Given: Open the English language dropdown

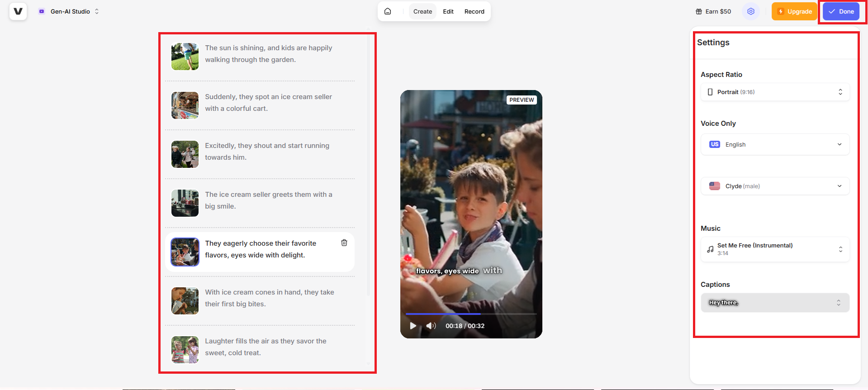Looking at the screenshot, I should (775, 144).
